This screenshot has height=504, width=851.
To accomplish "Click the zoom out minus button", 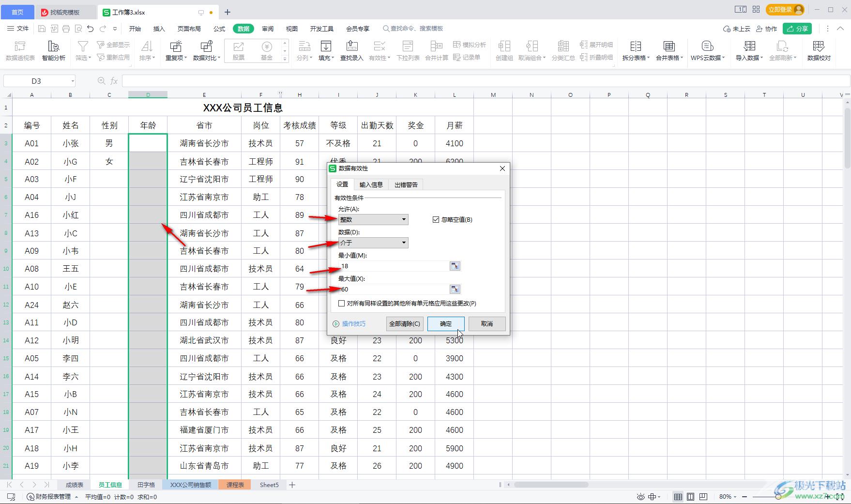I will point(745,497).
